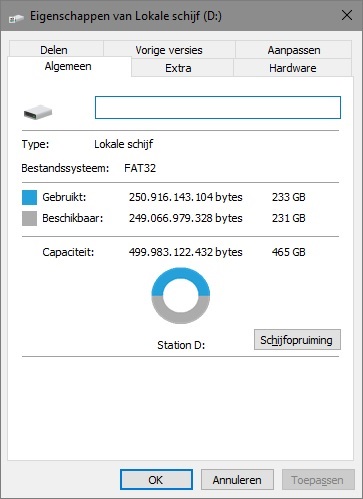Click the gray disk drive icon beside name field

(38, 112)
